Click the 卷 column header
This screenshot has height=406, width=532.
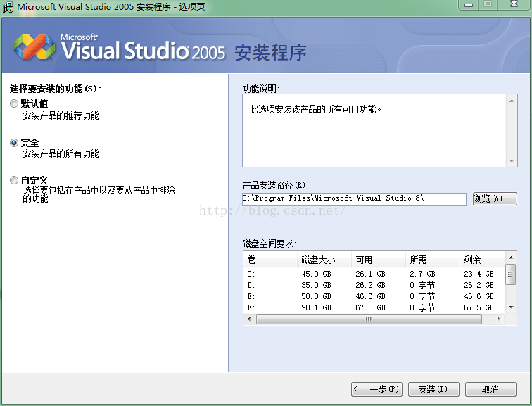point(270,260)
